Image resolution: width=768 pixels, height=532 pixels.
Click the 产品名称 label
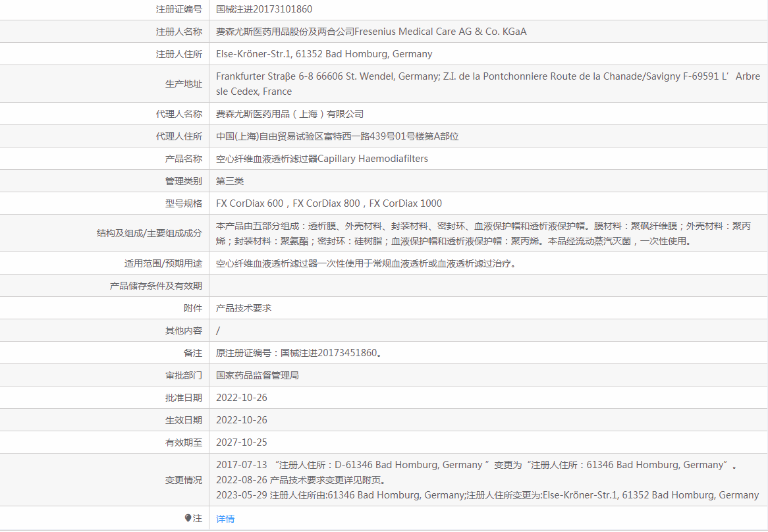pyautogui.click(x=184, y=159)
